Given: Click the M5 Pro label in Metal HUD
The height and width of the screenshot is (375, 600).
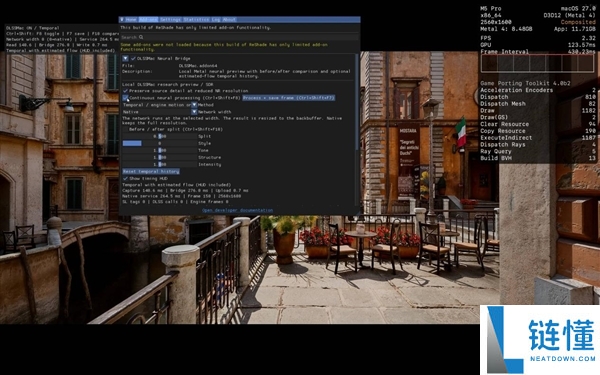Looking at the screenshot, I should [x=491, y=8].
